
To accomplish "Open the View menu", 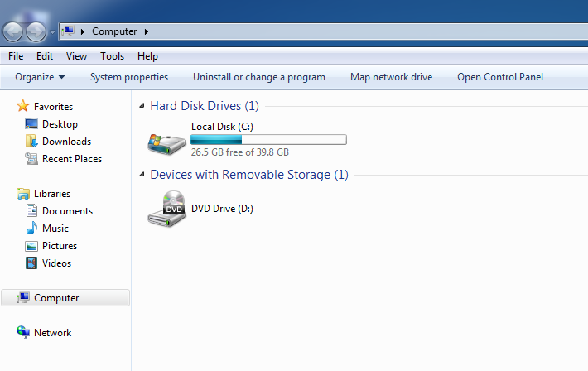I will (76, 56).
